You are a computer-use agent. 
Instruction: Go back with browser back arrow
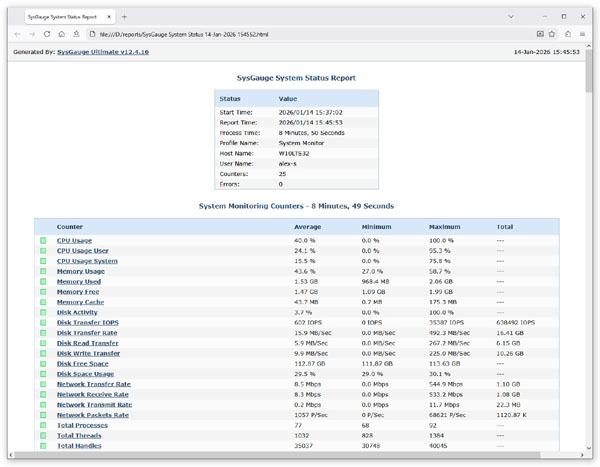click(x=18, y=34)
